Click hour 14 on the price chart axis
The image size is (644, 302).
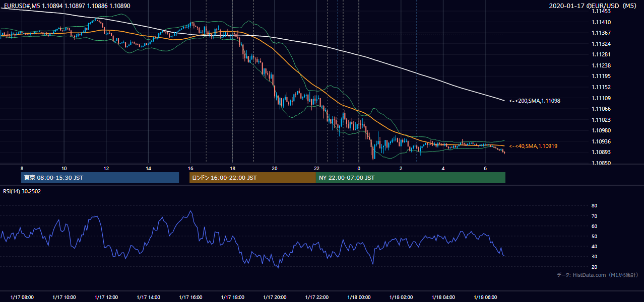click(148, 168)
